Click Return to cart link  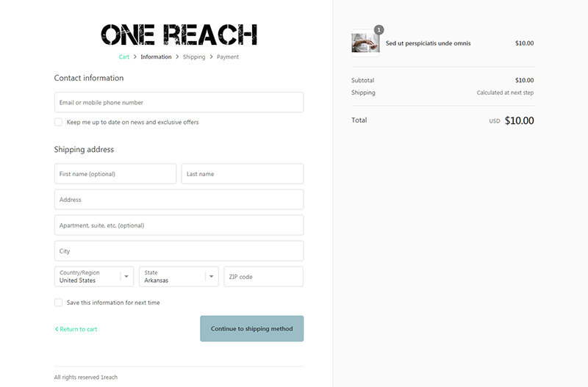pyautogui.click(x=76, y=329)
